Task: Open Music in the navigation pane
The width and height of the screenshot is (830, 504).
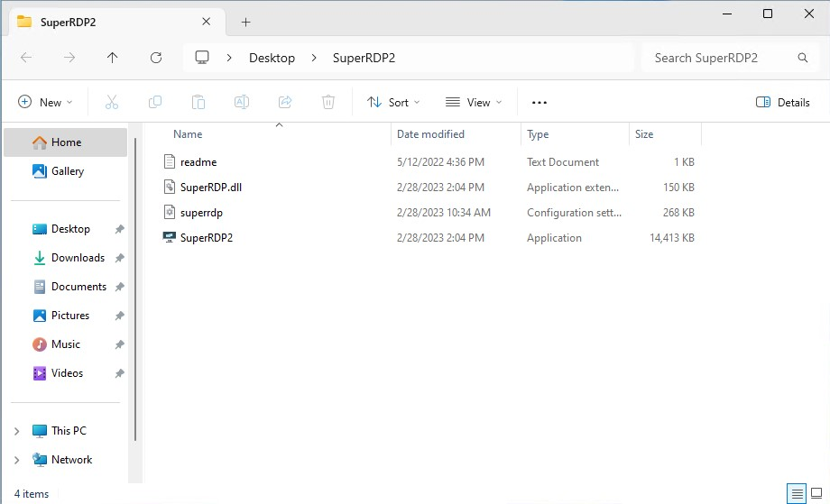Action: click(x=65, y=344)
